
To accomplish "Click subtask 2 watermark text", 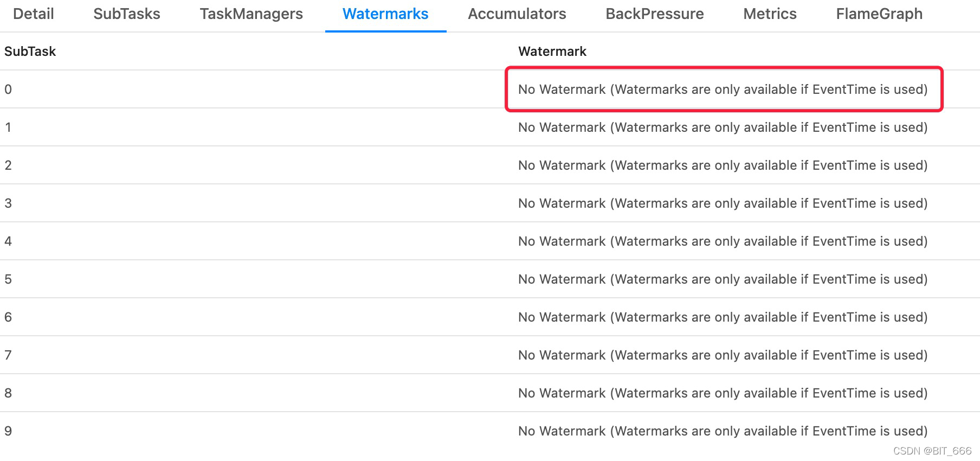I will pos(723,165).
